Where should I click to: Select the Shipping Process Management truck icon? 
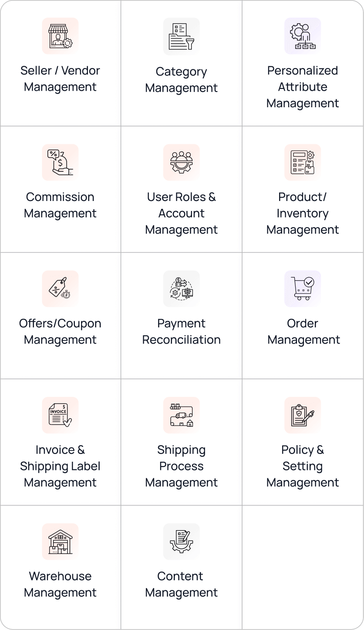pos(181,415)
